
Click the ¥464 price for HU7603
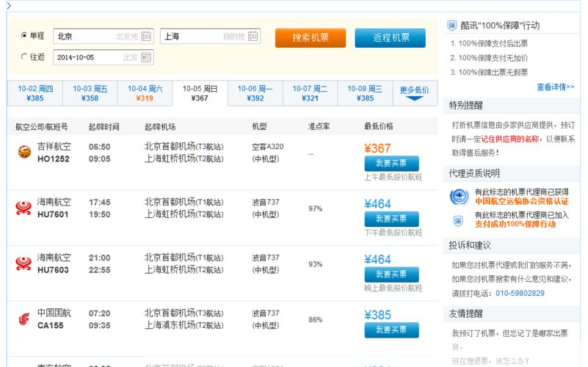tap(377, 259)
